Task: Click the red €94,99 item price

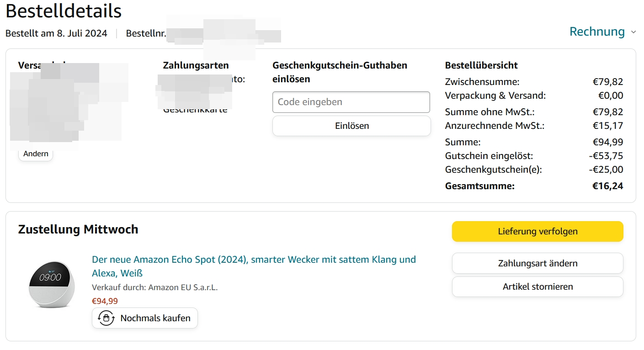Action: click(x=105, y=301)
